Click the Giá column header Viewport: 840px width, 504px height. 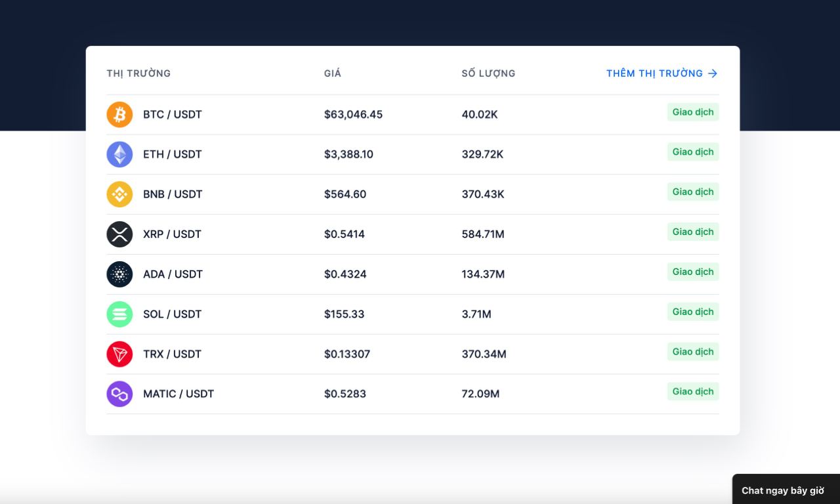click(333, 73)
